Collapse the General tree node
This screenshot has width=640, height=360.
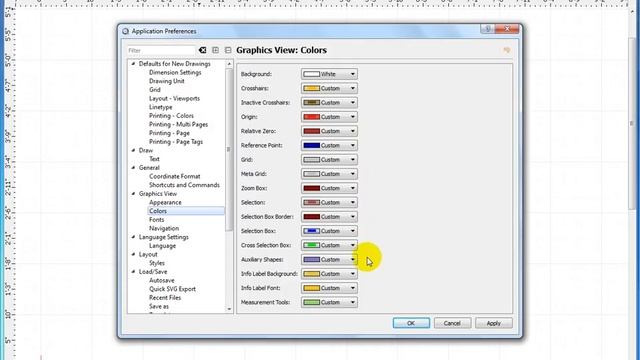(x=133, y=167)
